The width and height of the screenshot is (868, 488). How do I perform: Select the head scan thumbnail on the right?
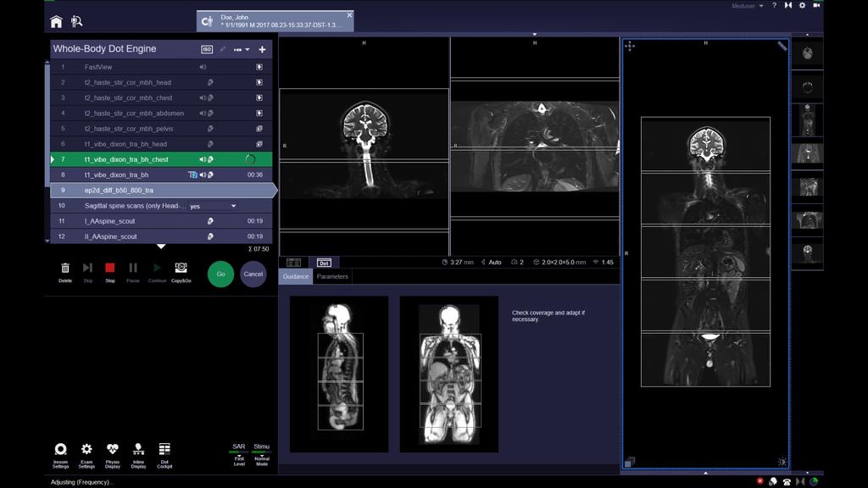(807, 53)
